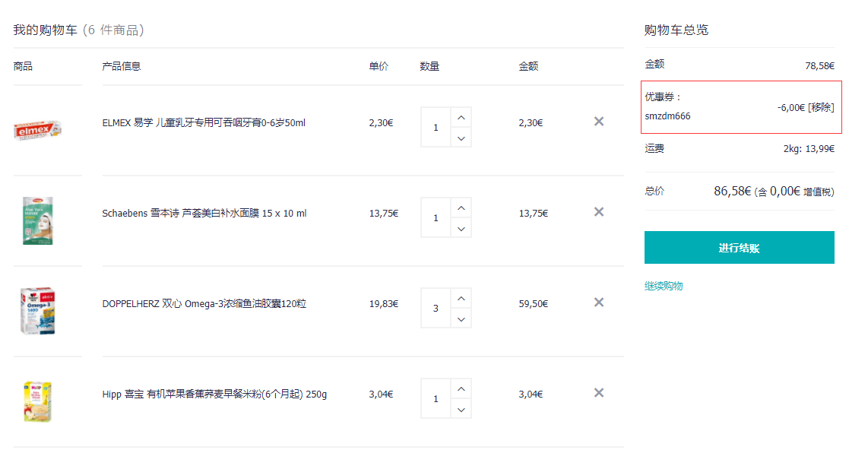Click 产品信息 column header
The image size is (868, 450).
(x=122, y=66)
